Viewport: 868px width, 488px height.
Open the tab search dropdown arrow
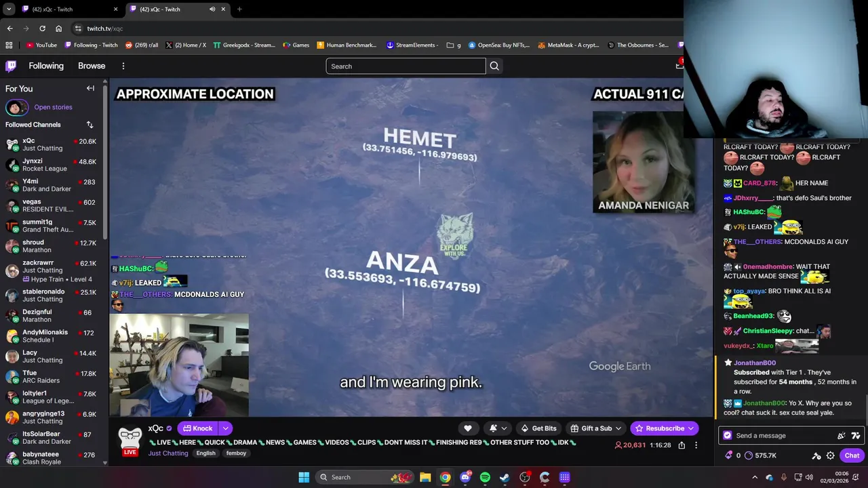pos(8,9)
